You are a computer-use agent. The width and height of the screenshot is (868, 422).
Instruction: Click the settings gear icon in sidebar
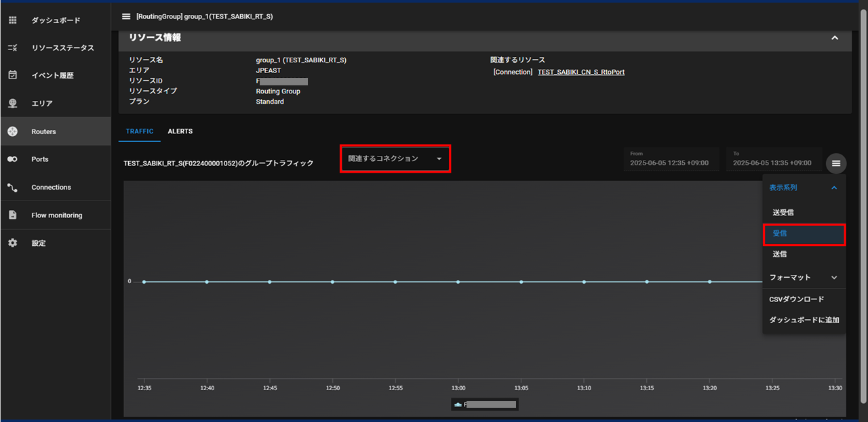(12, 243)
